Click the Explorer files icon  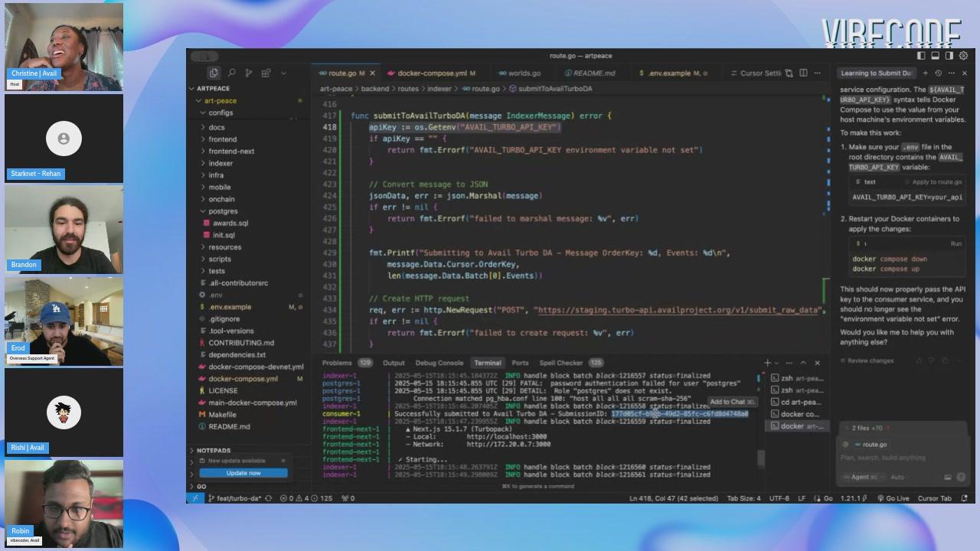coord(214,73)
